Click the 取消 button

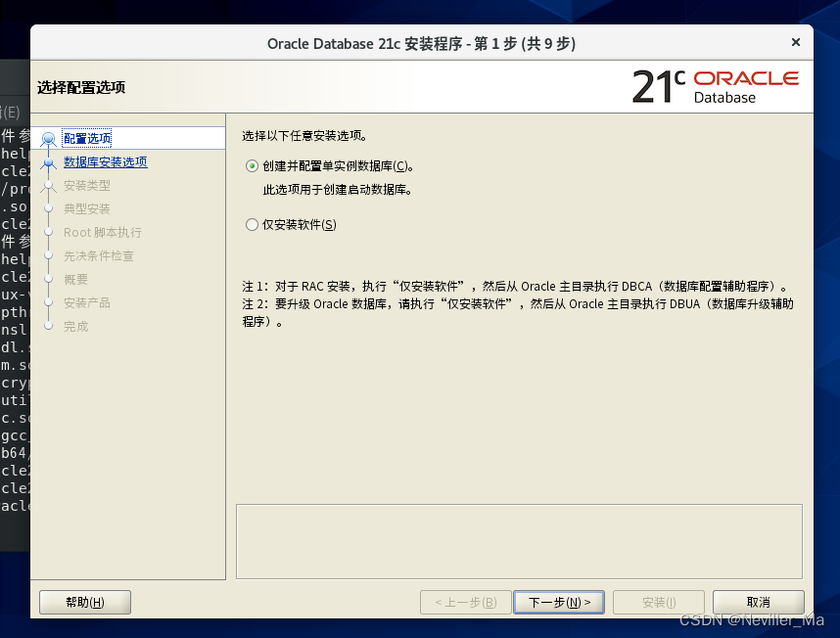point(758,602)
